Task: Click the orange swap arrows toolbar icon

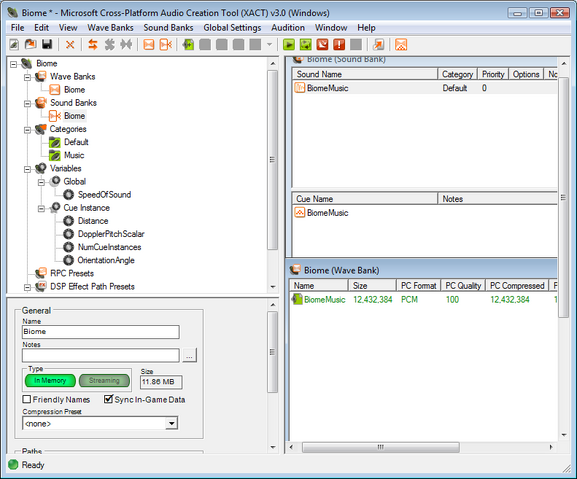Action: pyautogui.click(x=93, y=45)
